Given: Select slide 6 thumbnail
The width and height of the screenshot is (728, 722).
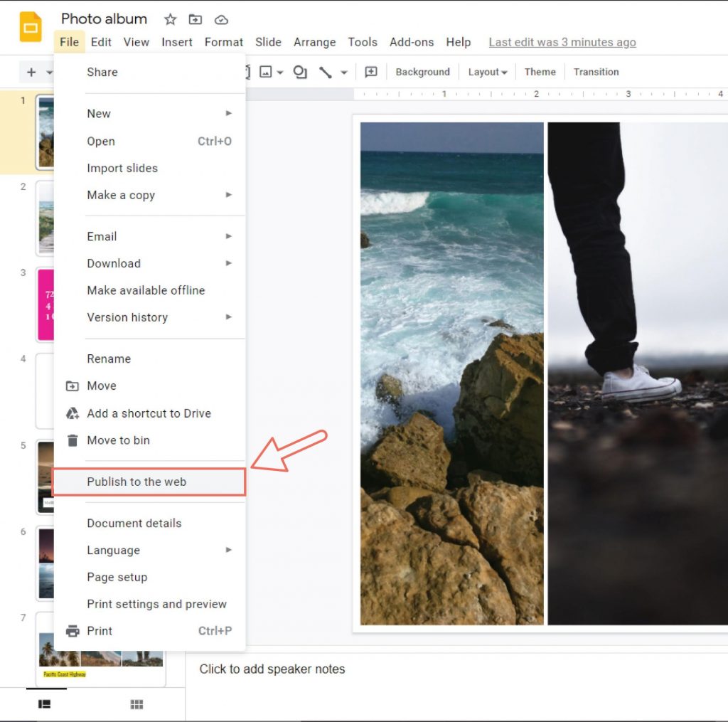Looking at the screenshot, I should pyautogui.click(x=45, y=563).
